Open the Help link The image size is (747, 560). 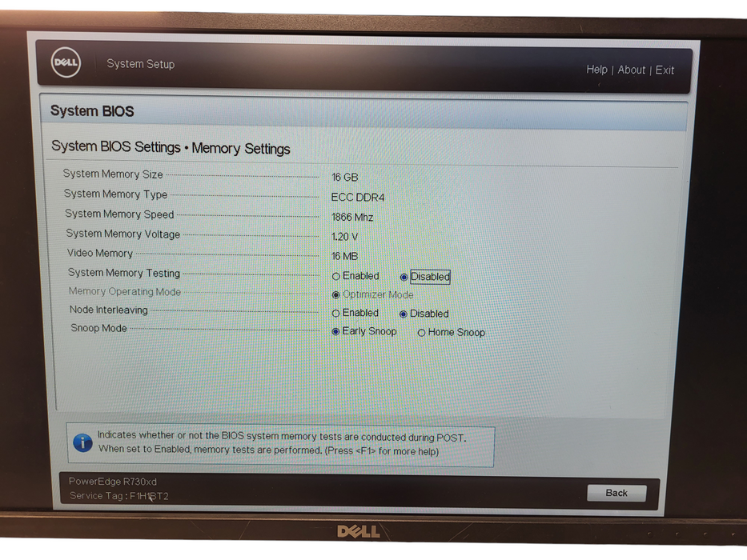pyautogui.click(x=596, y=70)
